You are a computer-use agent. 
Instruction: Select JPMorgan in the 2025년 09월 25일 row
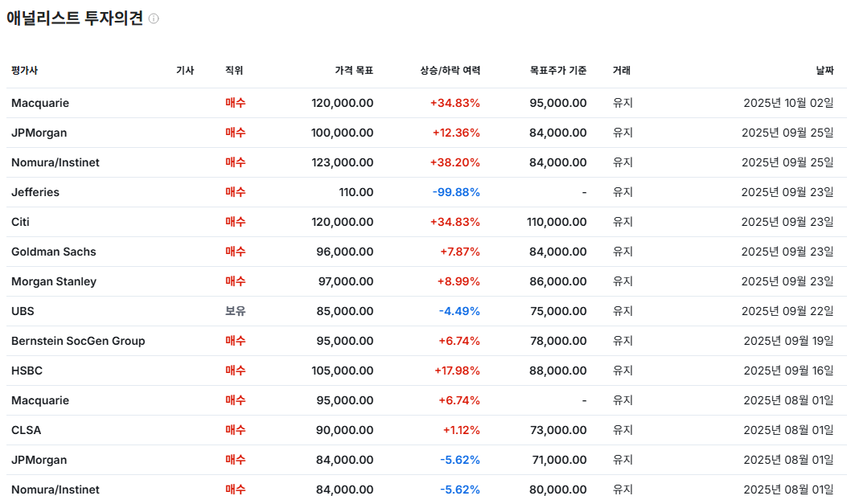pos(39,133)
